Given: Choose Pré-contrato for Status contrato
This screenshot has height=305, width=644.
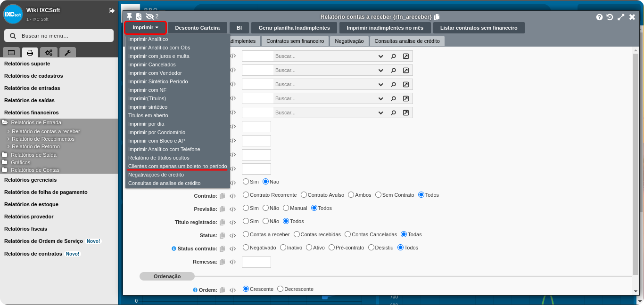Looking at the screenshot, I should point(331,248).
